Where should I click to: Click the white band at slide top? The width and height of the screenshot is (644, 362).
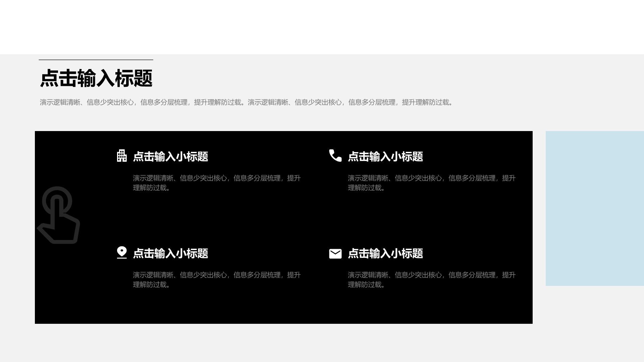click(x=322, y=27)
